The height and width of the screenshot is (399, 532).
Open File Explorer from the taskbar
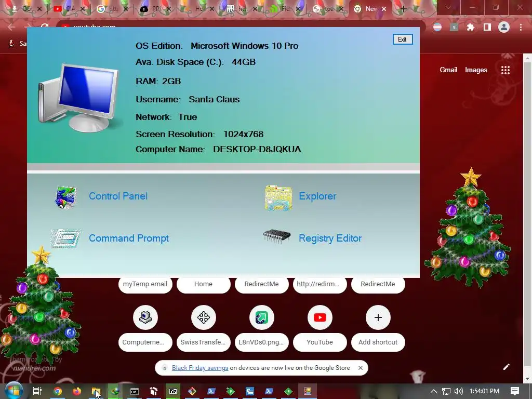(x=96, y=391)
